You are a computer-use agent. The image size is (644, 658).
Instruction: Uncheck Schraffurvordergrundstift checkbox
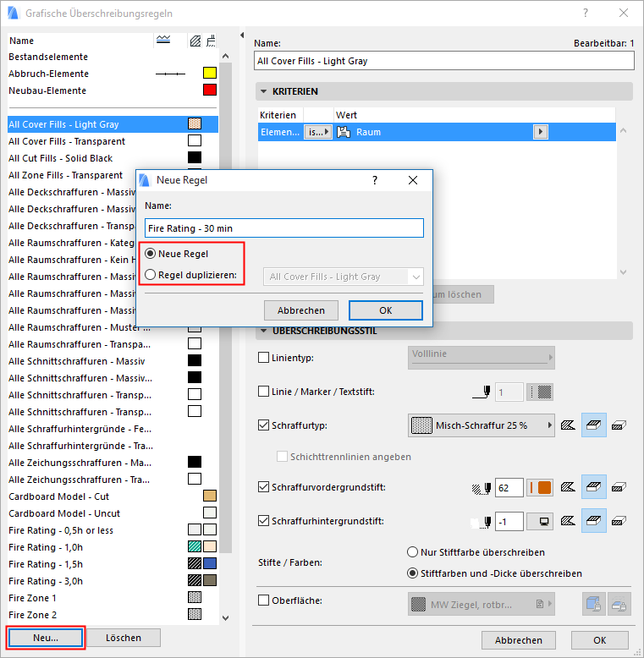tap(263, 487)
